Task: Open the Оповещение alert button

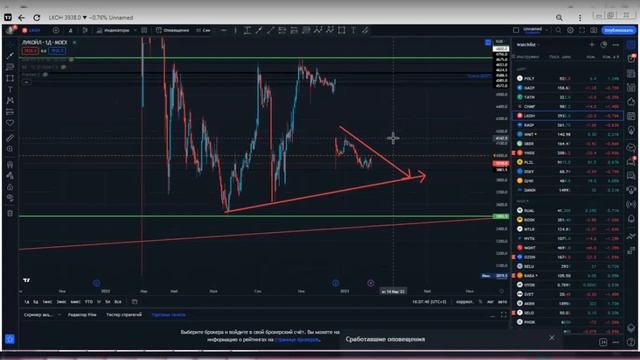Action: [x=172, y=30]
